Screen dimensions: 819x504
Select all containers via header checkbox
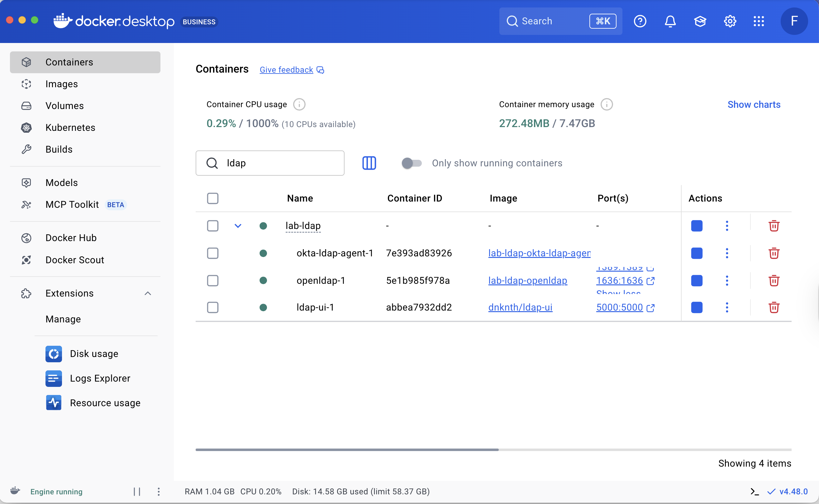click(212, 198)
